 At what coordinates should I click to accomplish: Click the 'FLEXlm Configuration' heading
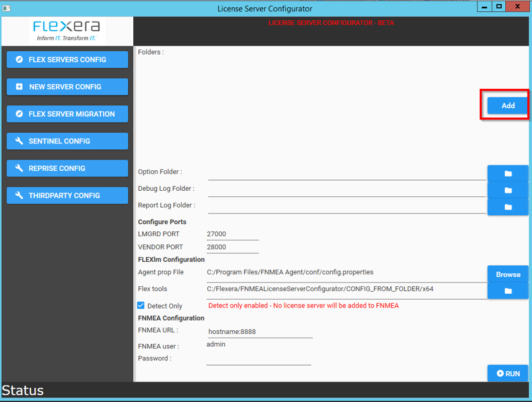tap(171, 260)
